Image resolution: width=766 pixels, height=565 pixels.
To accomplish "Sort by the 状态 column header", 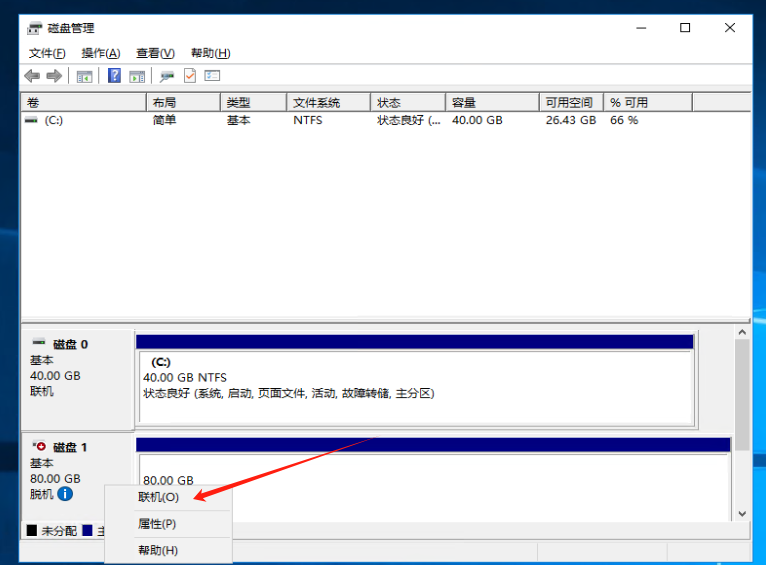I will pyautogui.click(x=408, y=103).
